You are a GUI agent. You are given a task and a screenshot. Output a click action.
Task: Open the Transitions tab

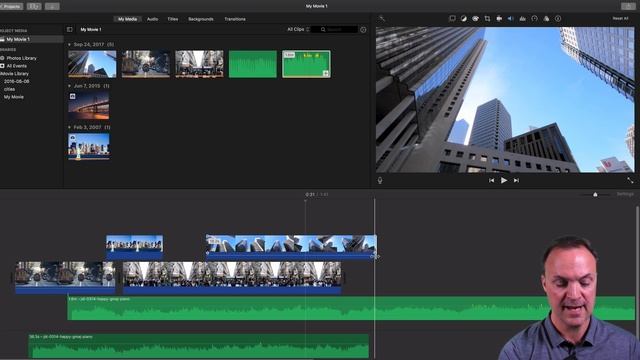(x=235, y=19)
